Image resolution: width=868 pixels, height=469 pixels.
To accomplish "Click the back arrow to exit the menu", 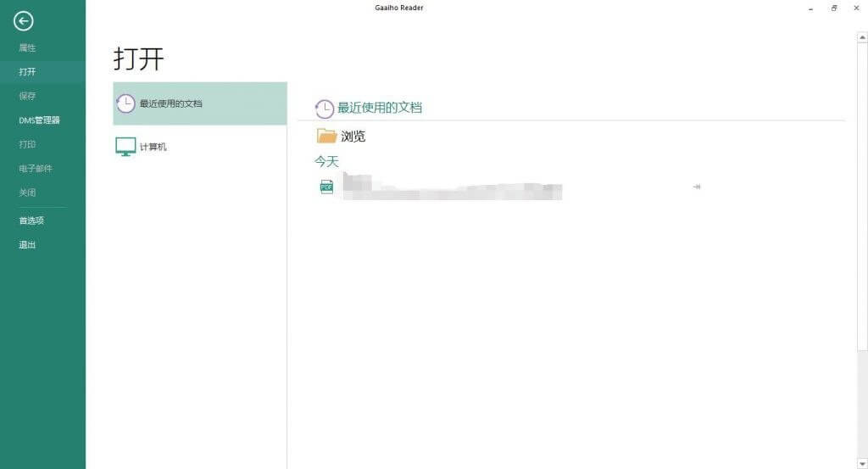I will [23, 21].
